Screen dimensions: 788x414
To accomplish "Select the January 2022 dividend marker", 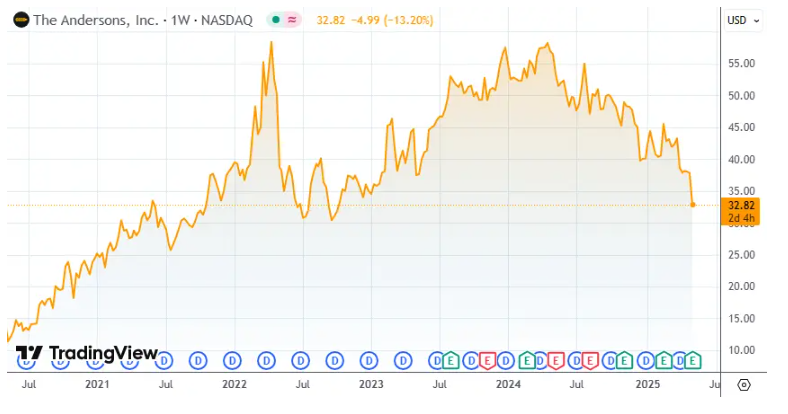I will 232,360.
